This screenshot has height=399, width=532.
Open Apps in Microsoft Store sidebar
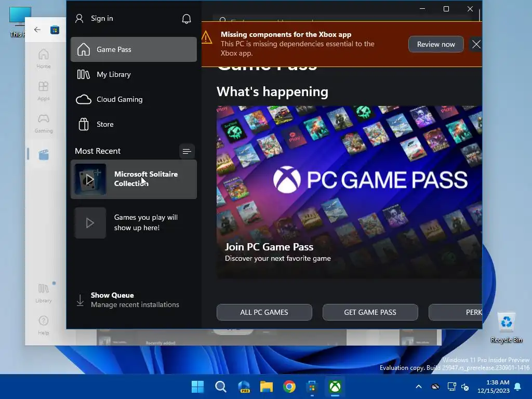click(x=44, y=91)
